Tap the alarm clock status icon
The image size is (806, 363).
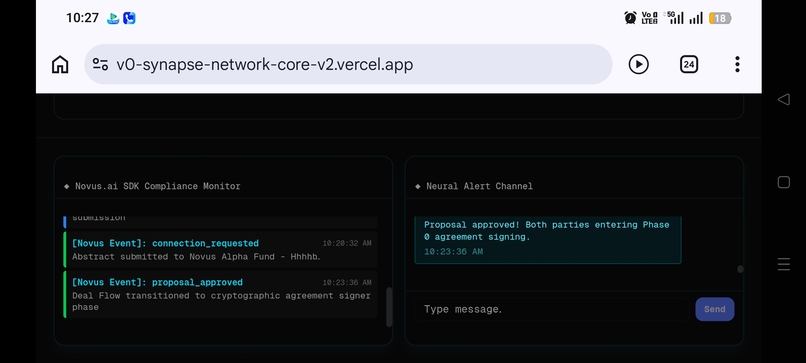click(x=630, y=18)
